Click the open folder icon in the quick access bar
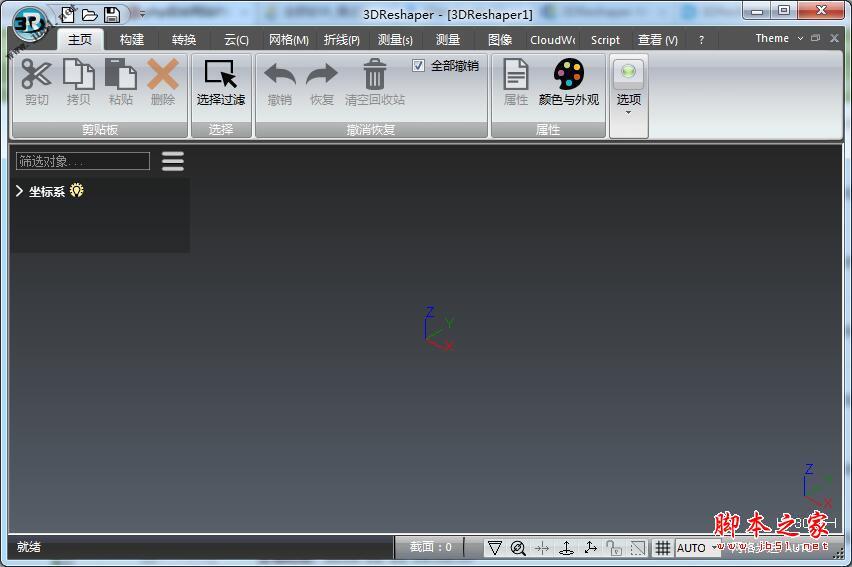852x567 pixels. [90, 15]
